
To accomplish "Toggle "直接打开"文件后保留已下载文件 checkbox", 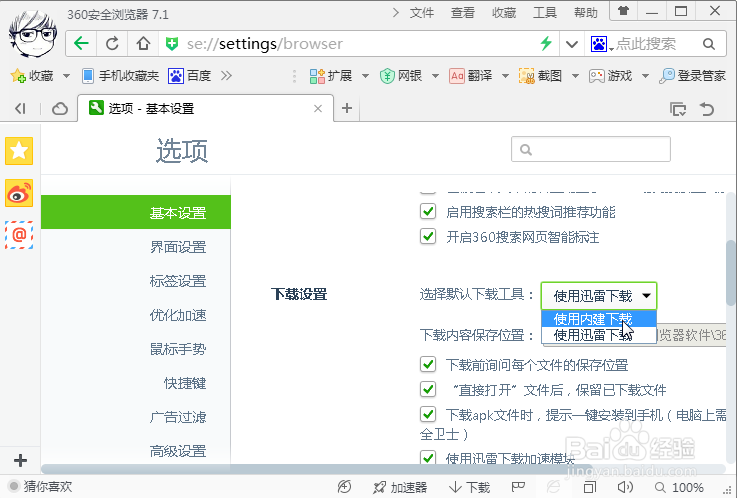I will tap(428, 389).
